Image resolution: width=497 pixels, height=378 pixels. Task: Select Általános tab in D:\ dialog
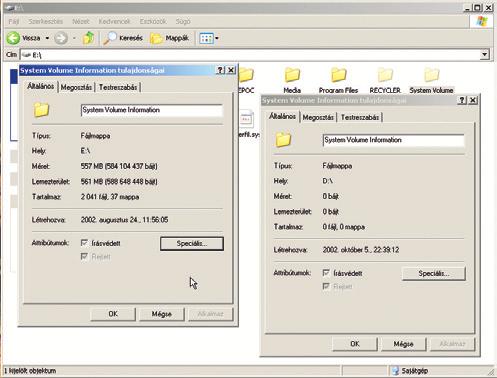[x=282, y=116]
